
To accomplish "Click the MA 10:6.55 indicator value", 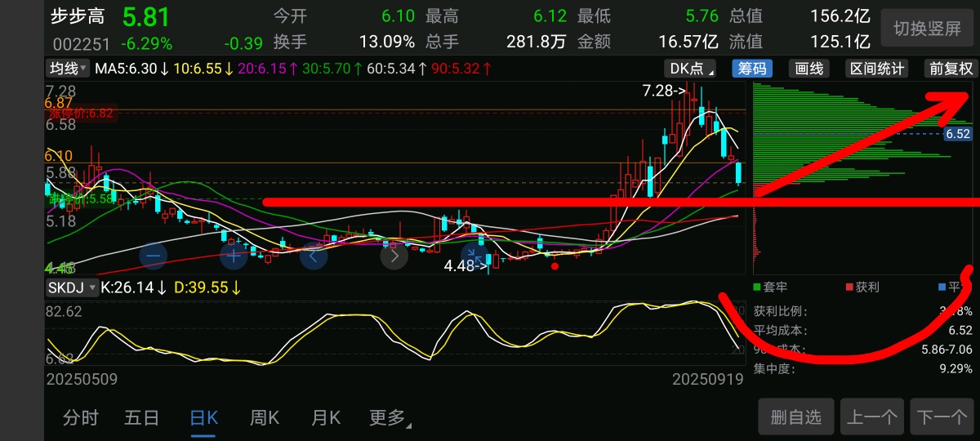I will coord(203,69).
